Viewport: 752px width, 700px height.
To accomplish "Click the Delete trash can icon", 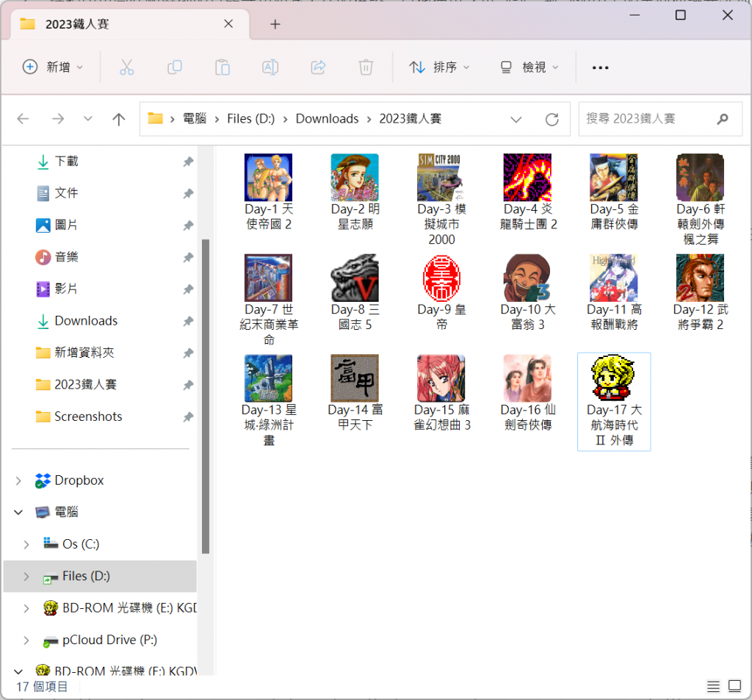I will [x=366, y=67].
